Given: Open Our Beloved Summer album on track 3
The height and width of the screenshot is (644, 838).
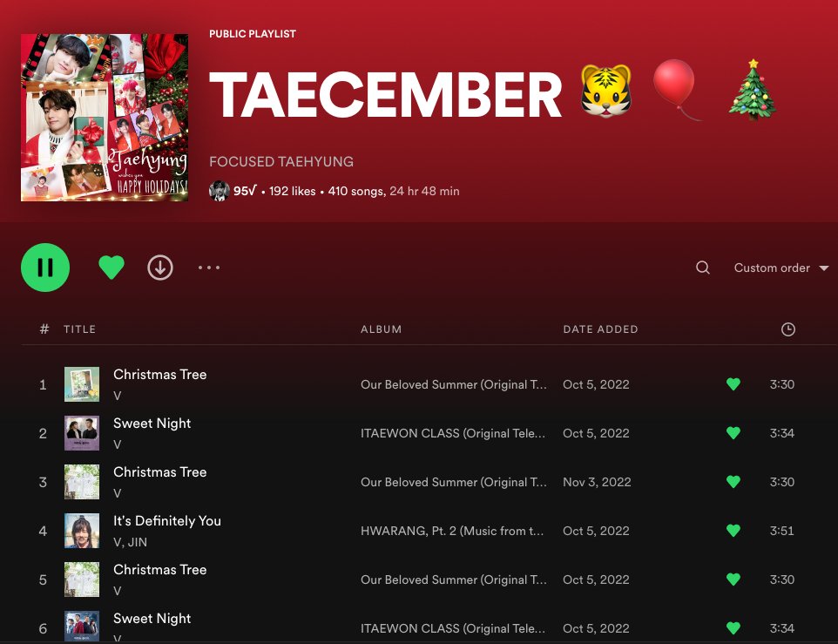Looking at the screenshot, I should pyautogui.click(x=454, y=482).
